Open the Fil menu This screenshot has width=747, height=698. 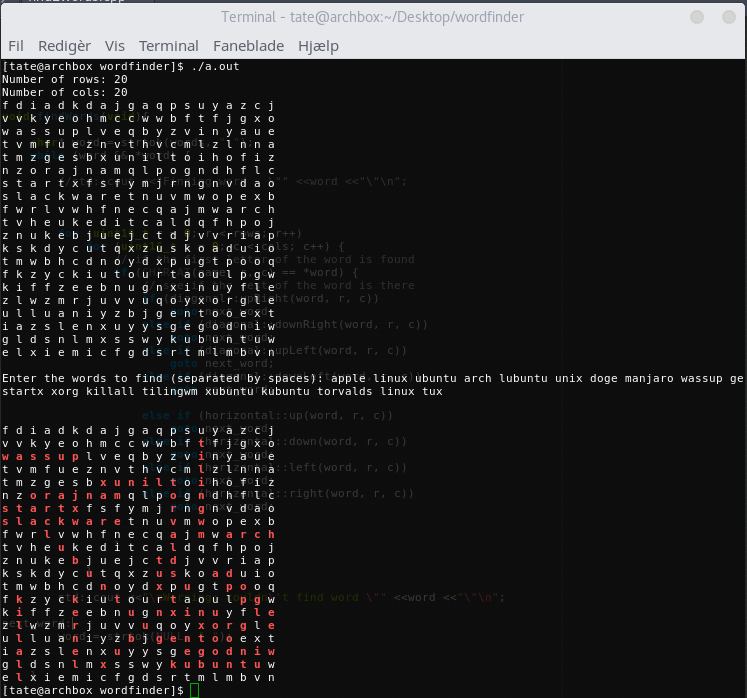(x=16, y=46)
